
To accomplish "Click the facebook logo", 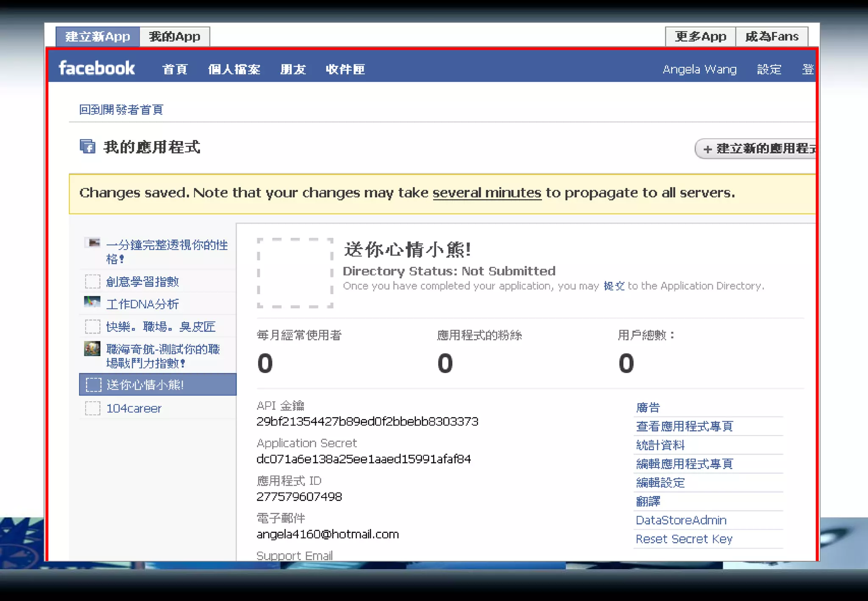I will (x=97, y=68).
